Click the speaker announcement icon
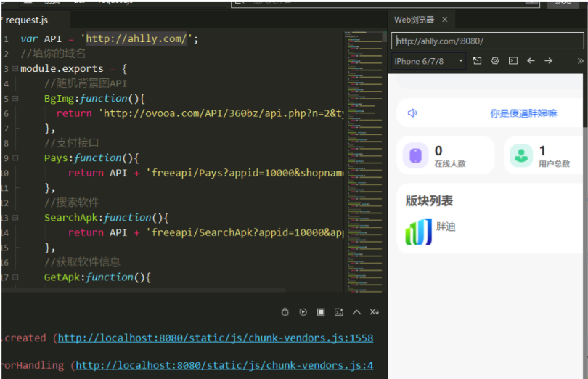 click(412, 113)
